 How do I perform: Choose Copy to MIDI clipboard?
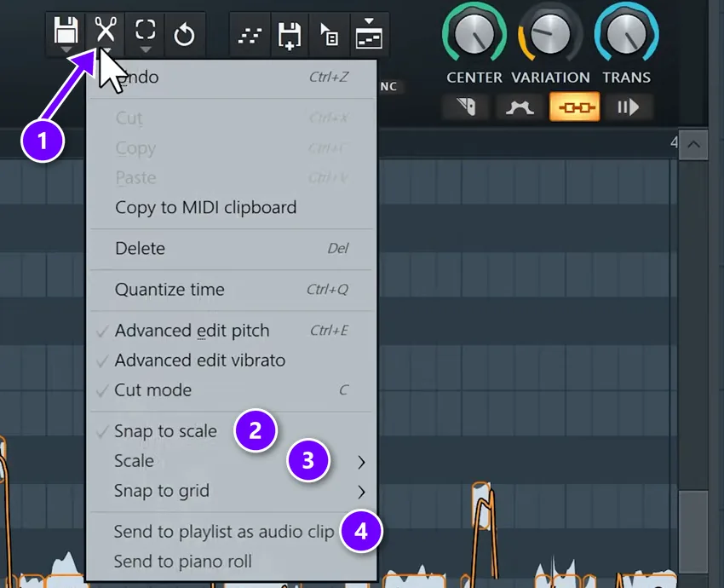point(231,207)
